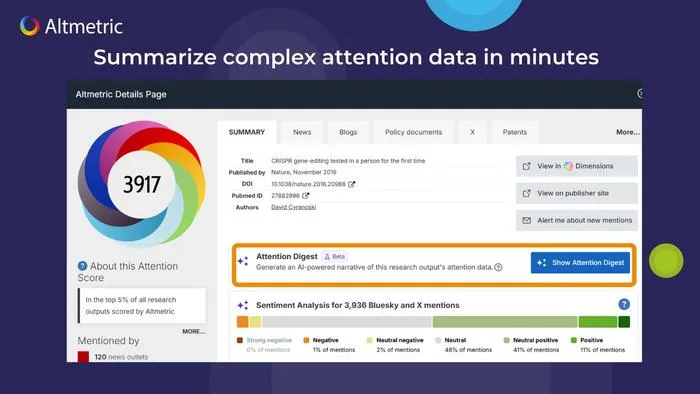Click the About this Attention Score info icon
This screenshot has width=700, height=394.
[x=82, y=266]
